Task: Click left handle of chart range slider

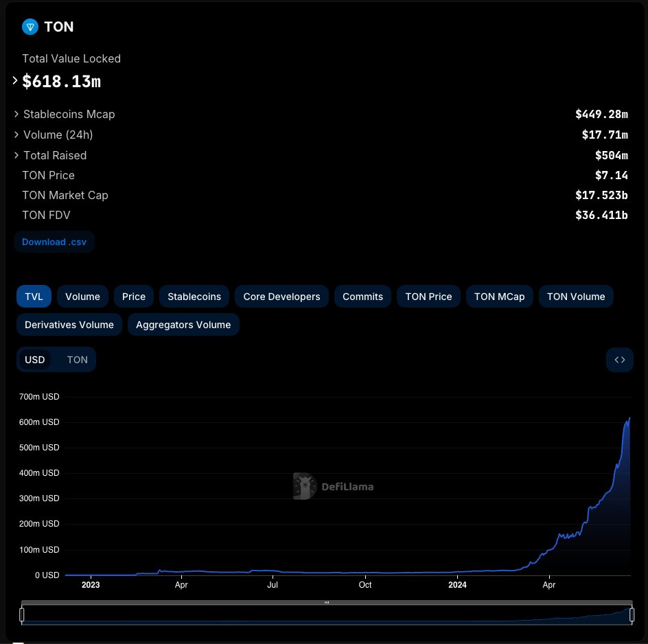Action: tap(21, 614)
